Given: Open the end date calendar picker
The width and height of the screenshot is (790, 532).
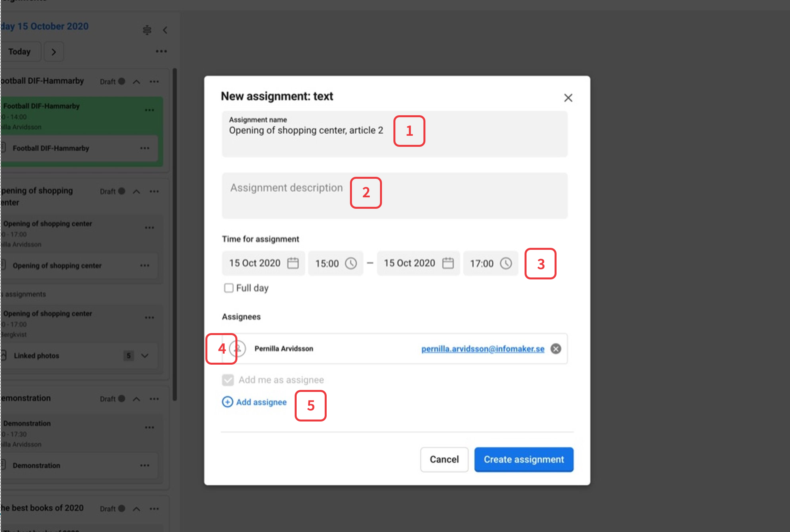Looking at the screenshot, I should point(448,263).
